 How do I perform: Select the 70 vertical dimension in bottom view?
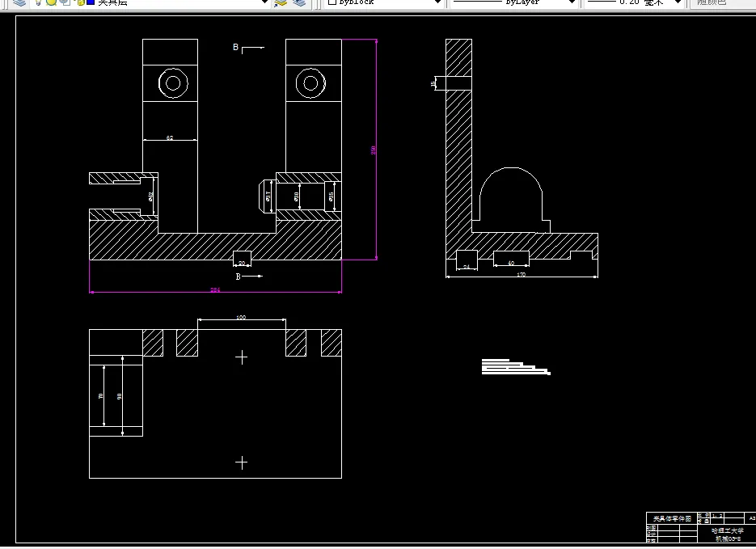click(x=101, y=395)
